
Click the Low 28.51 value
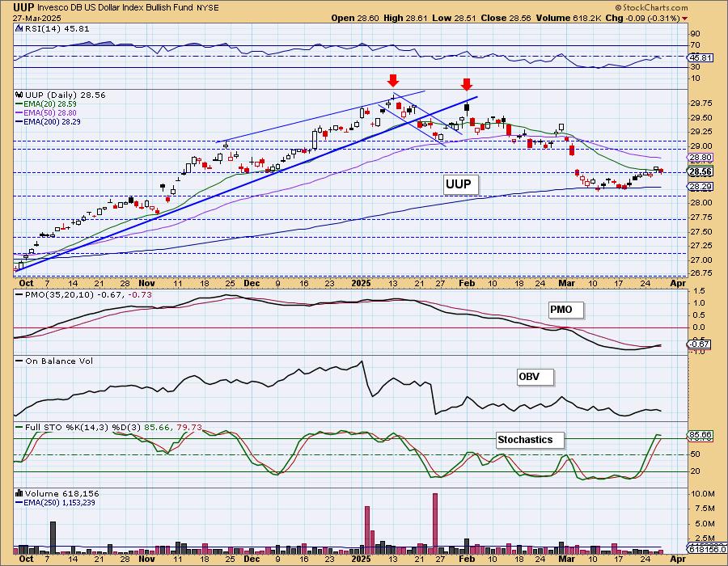coord(454,18)
